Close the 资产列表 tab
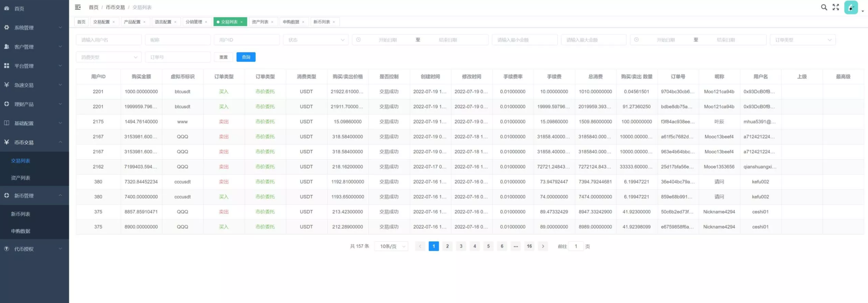The image size is (868, 303). point(272,22)
